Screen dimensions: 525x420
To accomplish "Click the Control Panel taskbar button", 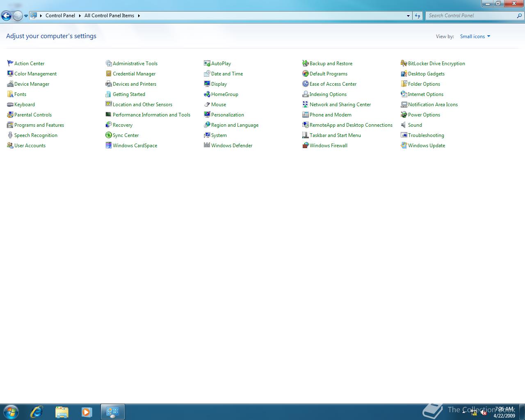I will coord(113,412).
